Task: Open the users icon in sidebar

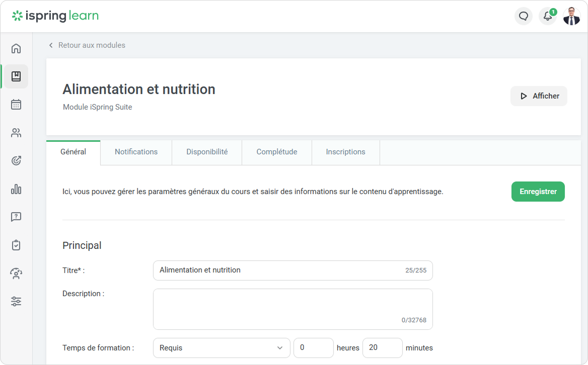Action: click(x=16, y=133)
